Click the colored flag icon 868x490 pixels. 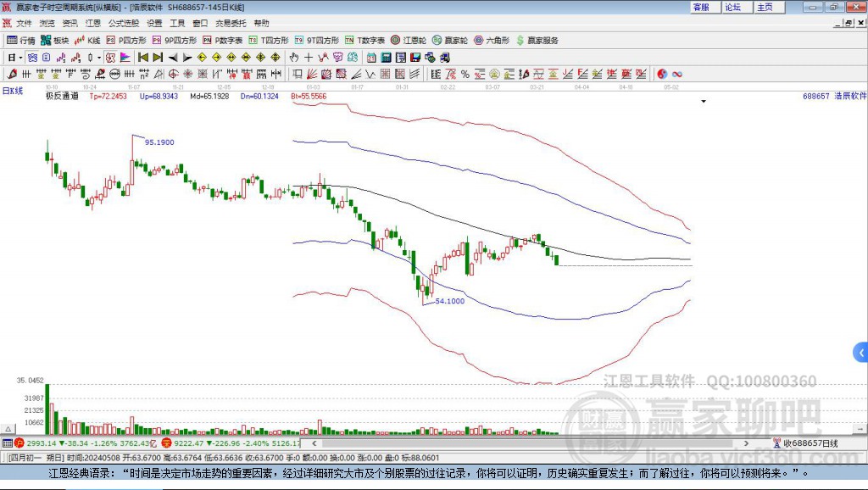coord(125,58)
